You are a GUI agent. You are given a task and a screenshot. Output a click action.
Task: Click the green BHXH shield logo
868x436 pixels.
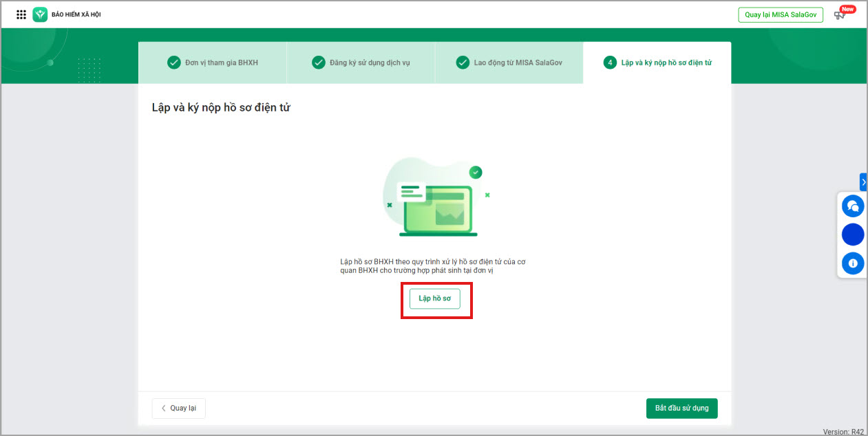(40, 14)
